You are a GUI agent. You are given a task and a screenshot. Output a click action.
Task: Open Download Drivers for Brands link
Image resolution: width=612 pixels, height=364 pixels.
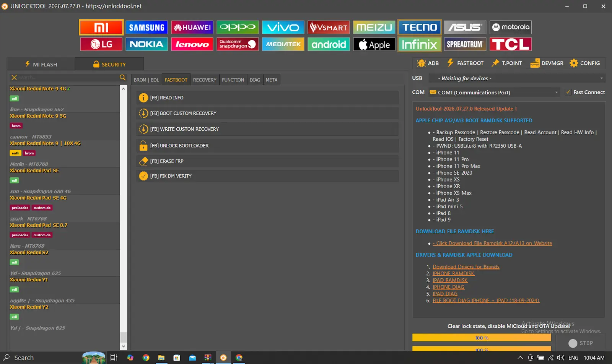tap(466, 267)
